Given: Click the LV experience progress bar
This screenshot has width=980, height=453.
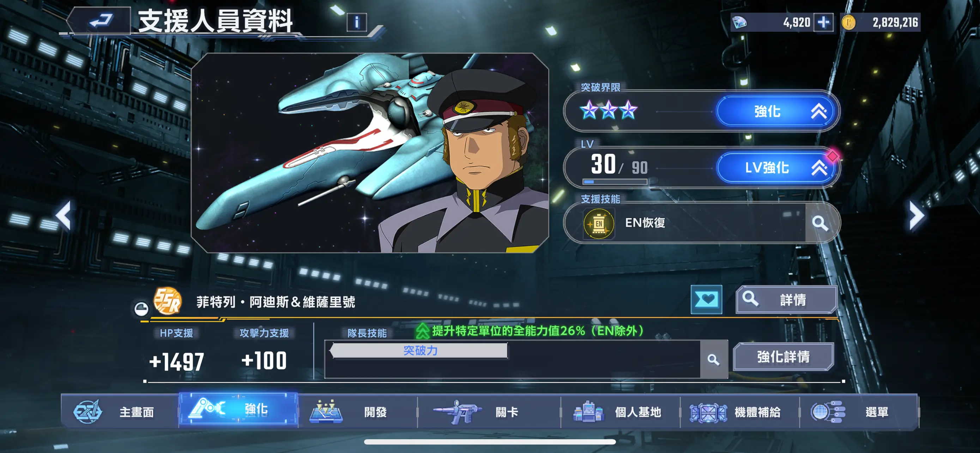Looking at the screenshot, I should point(615,182).
